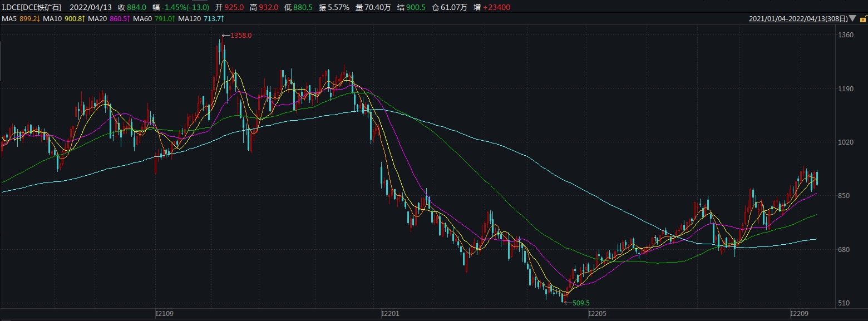
Task: Click the MA20 moving average label
Action: 98,19
